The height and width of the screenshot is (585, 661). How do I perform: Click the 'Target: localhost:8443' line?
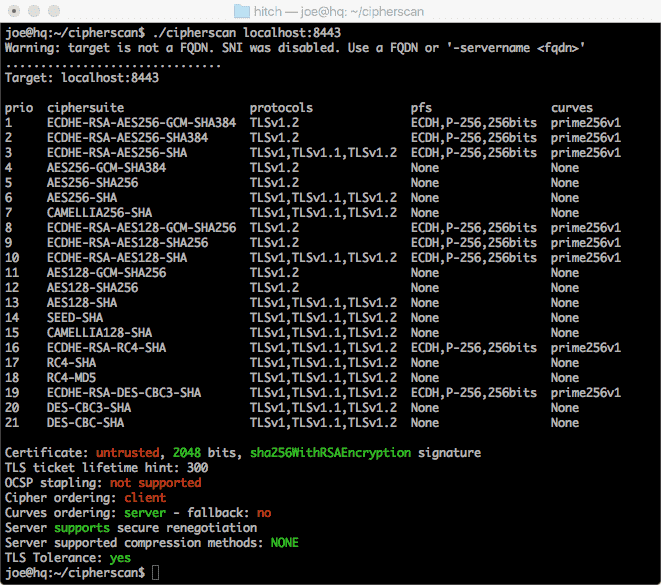click(82, 78)
